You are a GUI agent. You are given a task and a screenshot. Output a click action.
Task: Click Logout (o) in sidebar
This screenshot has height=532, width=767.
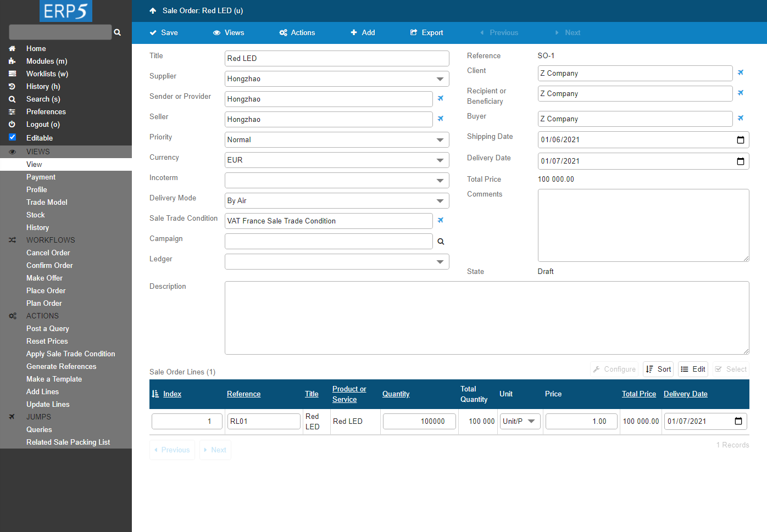tap(43, 124)
